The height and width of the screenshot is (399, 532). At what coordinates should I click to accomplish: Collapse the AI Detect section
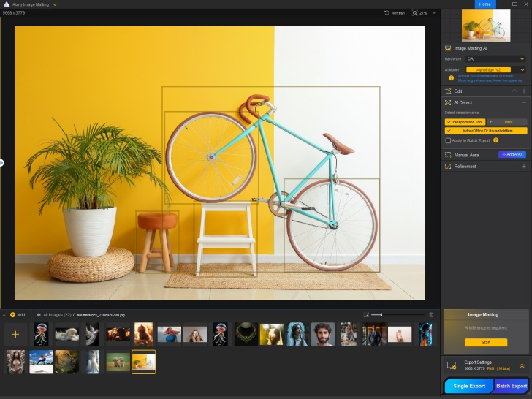[523, 103]
